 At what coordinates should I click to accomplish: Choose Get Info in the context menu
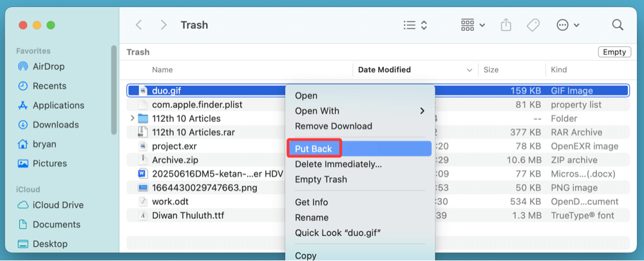tap(311, 202)
